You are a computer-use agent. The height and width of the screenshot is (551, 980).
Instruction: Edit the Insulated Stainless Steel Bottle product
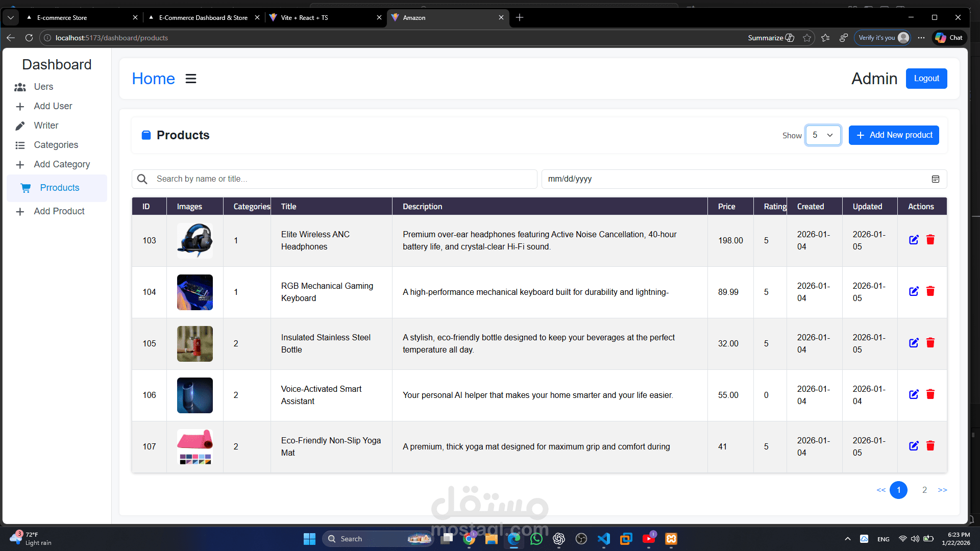[914, 343]
